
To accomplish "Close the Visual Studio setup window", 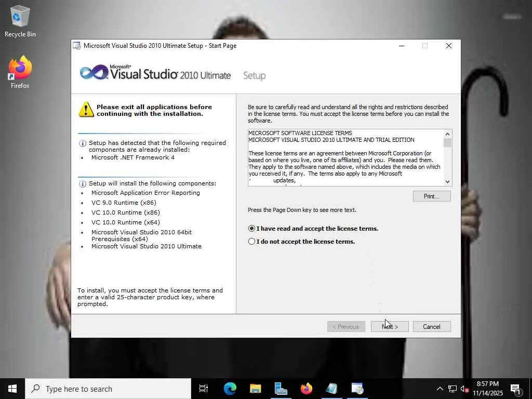I will (448, 46).
